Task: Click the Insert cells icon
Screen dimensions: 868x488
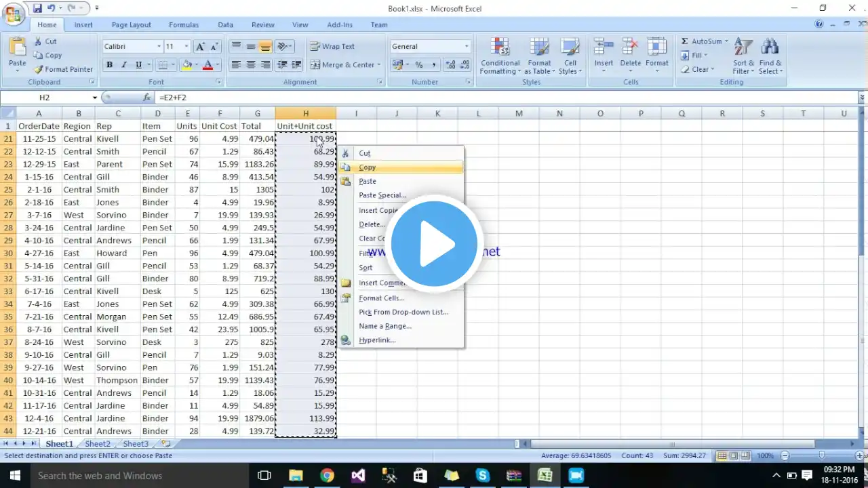Action: pos(604,47)
